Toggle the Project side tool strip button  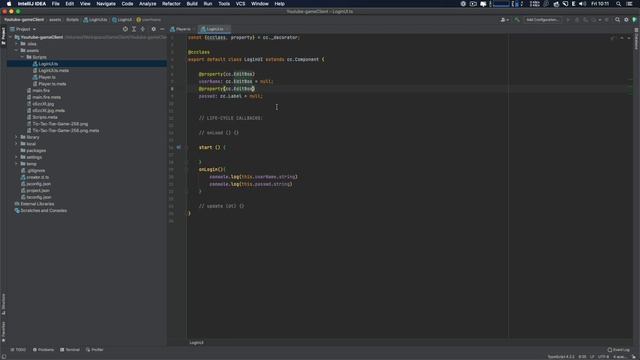(3, 36)
